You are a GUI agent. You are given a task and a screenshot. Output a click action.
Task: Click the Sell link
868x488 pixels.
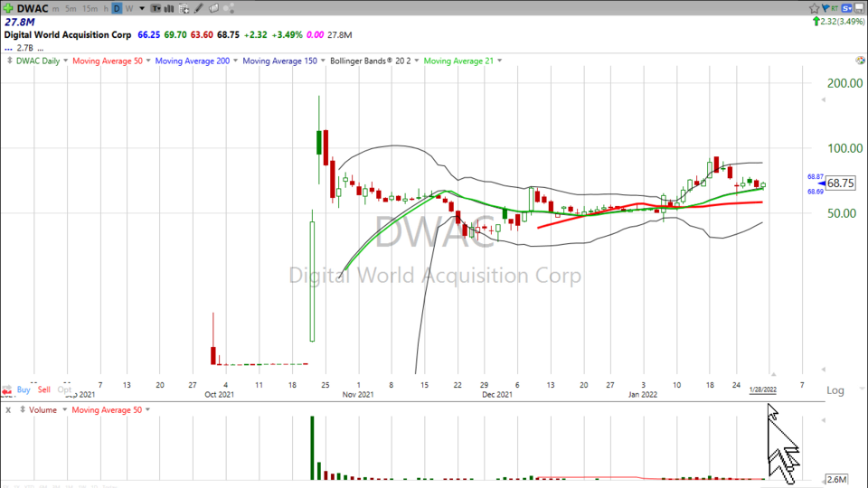[43, 389]
